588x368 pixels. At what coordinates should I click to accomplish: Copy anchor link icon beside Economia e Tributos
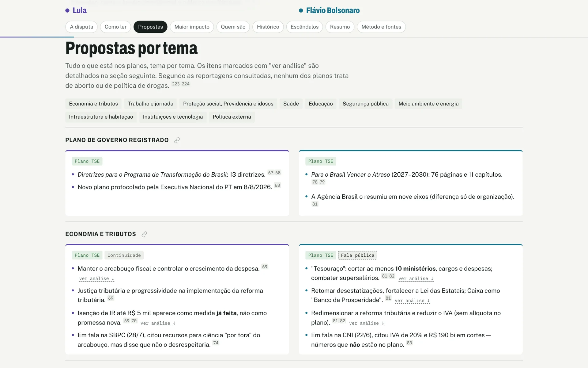pyautogui.click(x=144, y=234)
